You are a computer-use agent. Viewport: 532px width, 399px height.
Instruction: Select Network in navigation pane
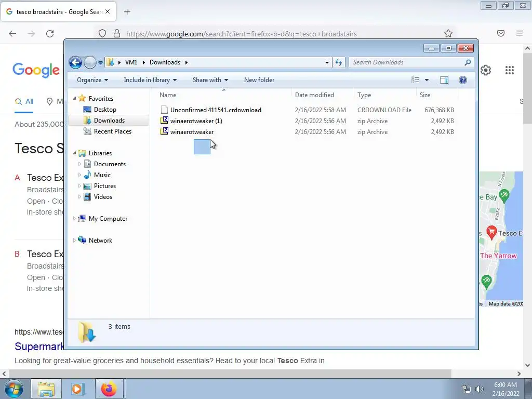pos(100,241)
